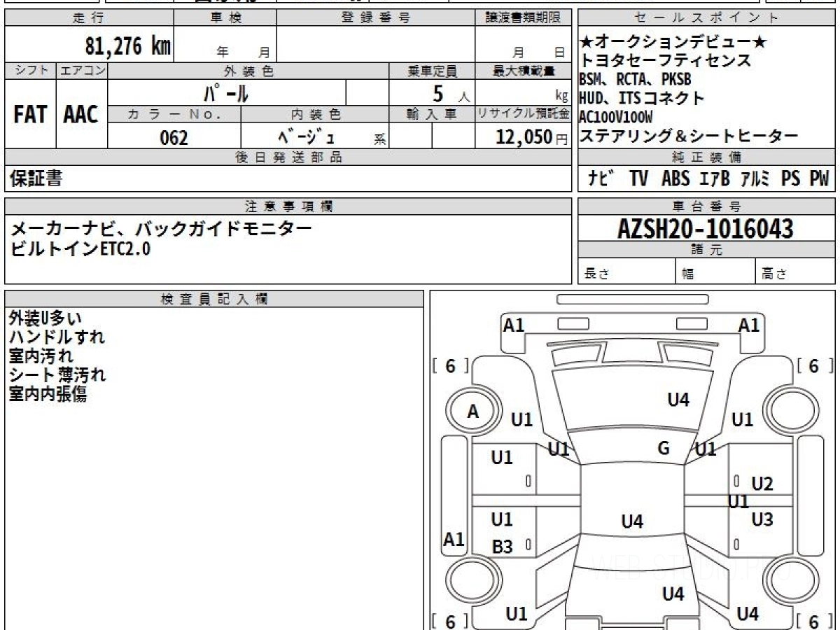Image resolution: width=840 pixels, height=630 pixels.
Task: Select the ナビ equipment mark
Action: (x=601, y=178)
